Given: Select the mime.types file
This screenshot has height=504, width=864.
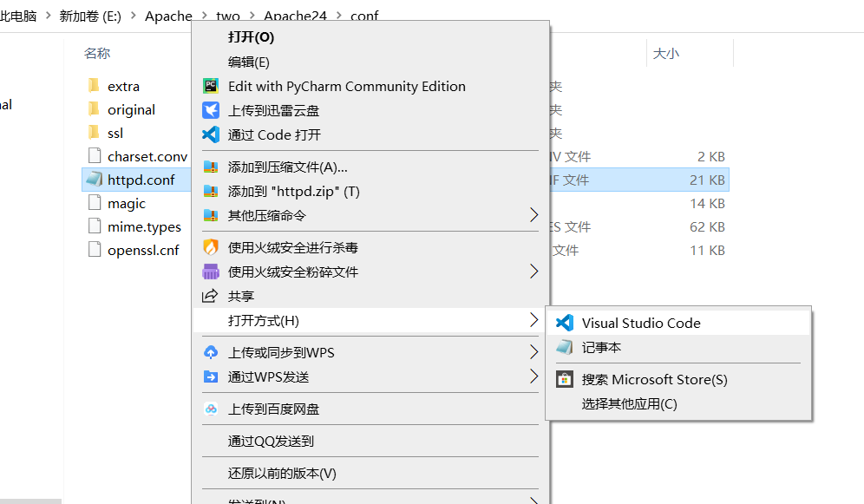Looking at the screenshot, I should (x=142, y=226).
